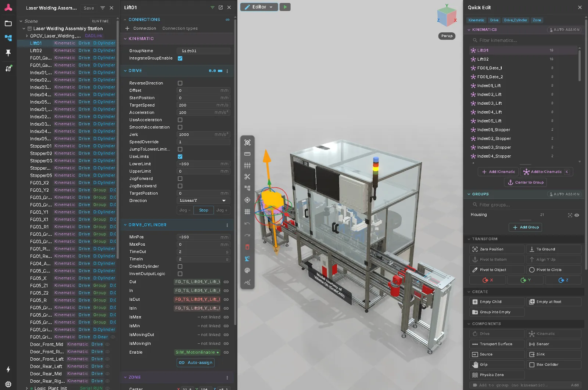
Task: Open the Direction dropdown showing LinearY
Action: pyautogui.click(x=203, y=201)
